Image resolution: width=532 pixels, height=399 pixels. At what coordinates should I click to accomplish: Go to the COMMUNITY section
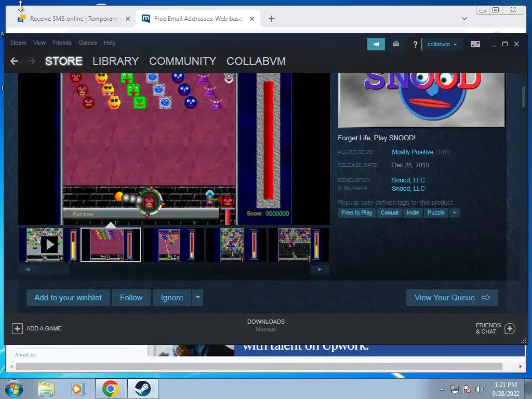[x=182, y=61]
